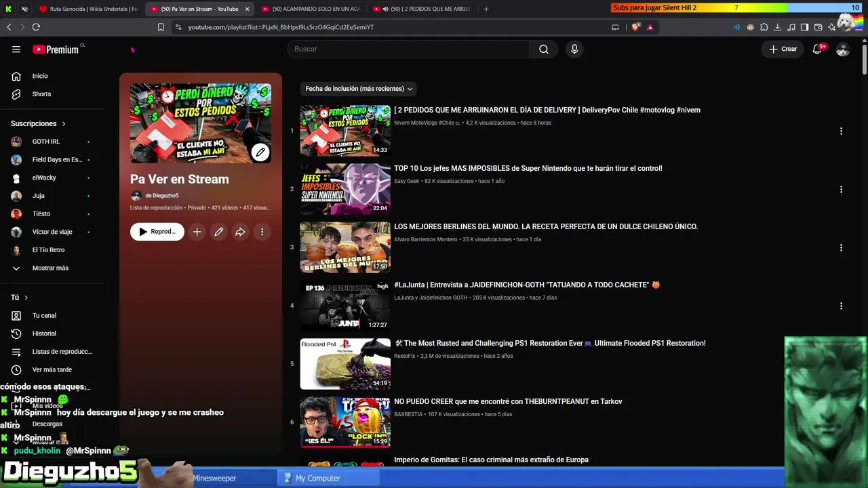Open the YouTube hamburger guide menu

tap(16, 49)
